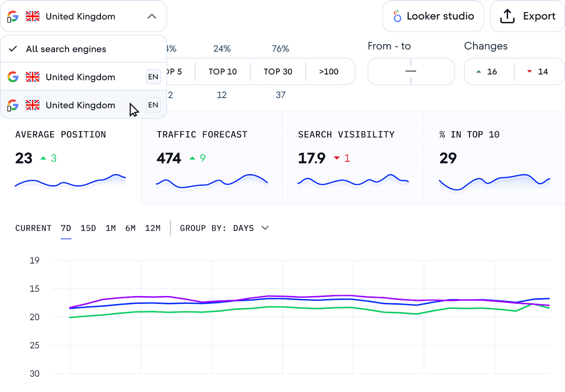The image size is (565, 392).
Task: Switch chart range to 7D
Action: 66,228
